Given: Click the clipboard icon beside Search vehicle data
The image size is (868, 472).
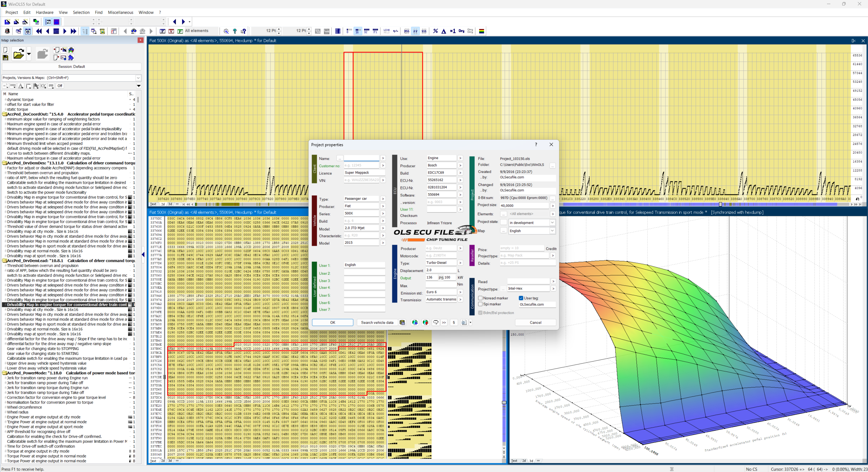Looking at the screenshot, I should pyautogui.click(x=402, y=322).
